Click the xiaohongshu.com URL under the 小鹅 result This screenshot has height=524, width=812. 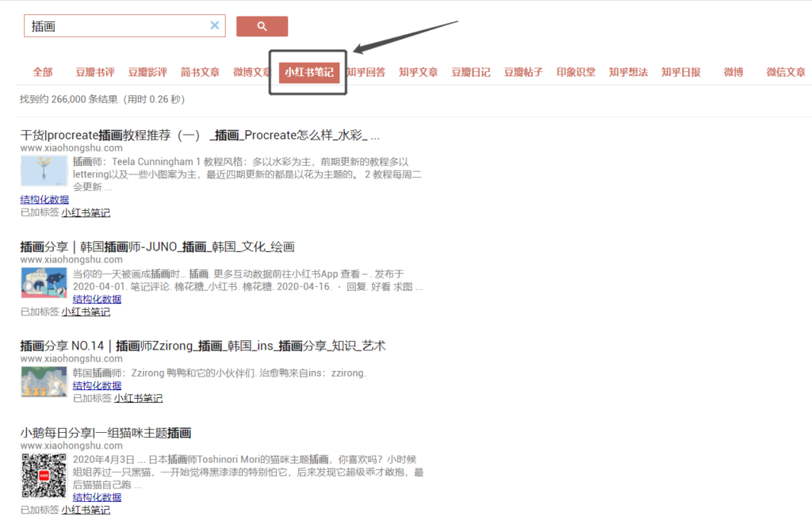tap(71, 446)
